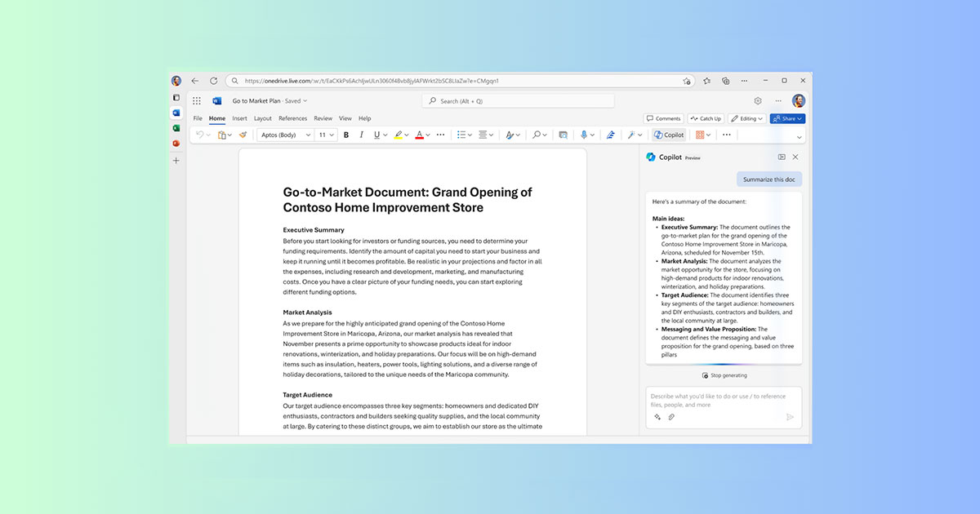Open the font name dropdown Aptos (Body)
This screenshot has width=980, height=514.
(x=285, y=135)
